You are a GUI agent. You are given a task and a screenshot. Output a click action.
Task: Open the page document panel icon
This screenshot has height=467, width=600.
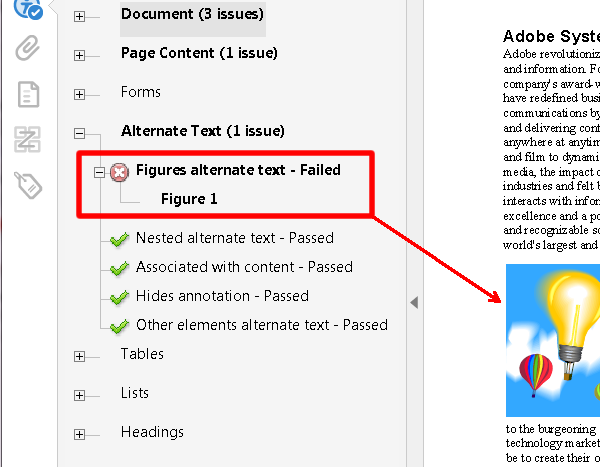pyautogui.click(x=27, y=94)
